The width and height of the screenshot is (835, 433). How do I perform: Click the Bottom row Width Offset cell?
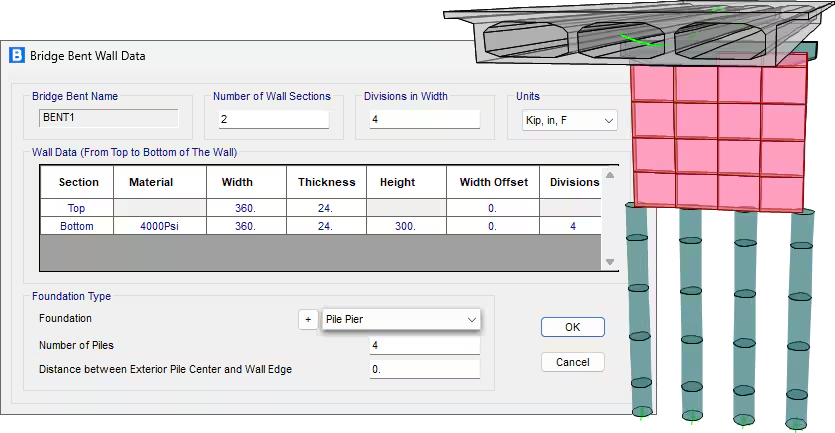tap(493, 226)
